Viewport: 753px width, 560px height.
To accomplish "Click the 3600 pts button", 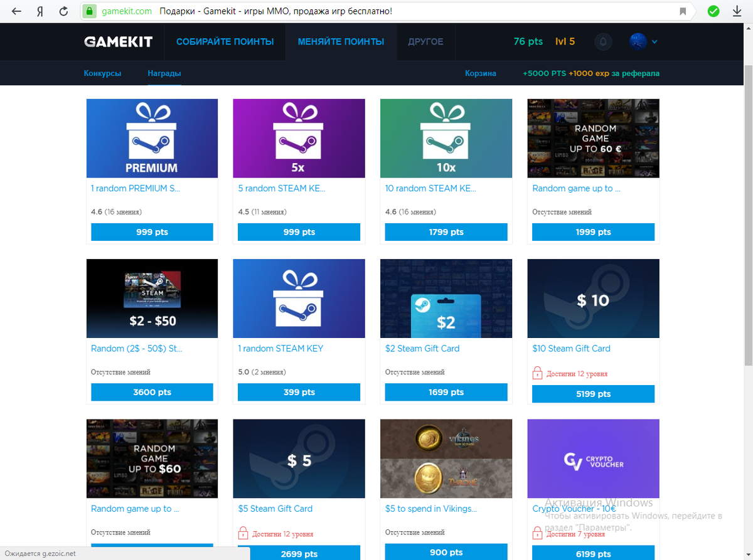I will [152, 393].
